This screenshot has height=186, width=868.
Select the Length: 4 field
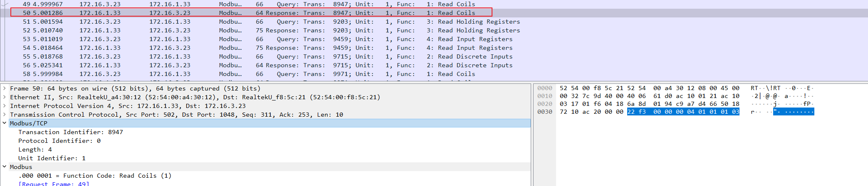tap(35, 149)
